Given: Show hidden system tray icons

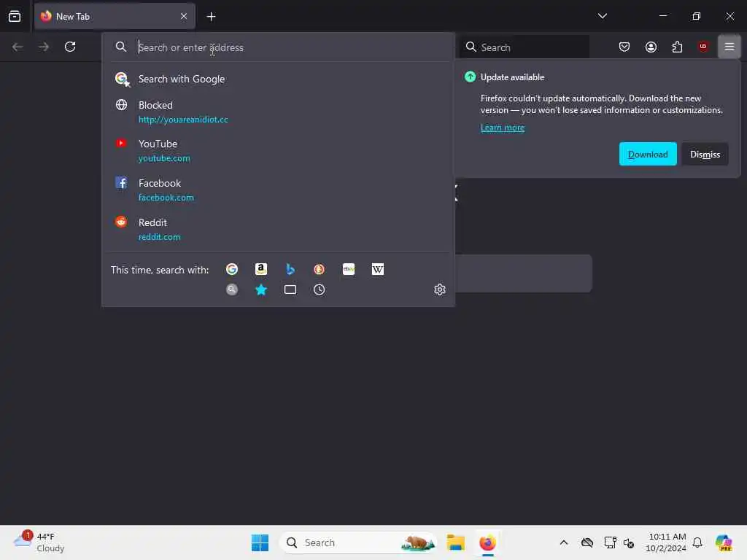Looking at the screenshot, I should [564, 542].
